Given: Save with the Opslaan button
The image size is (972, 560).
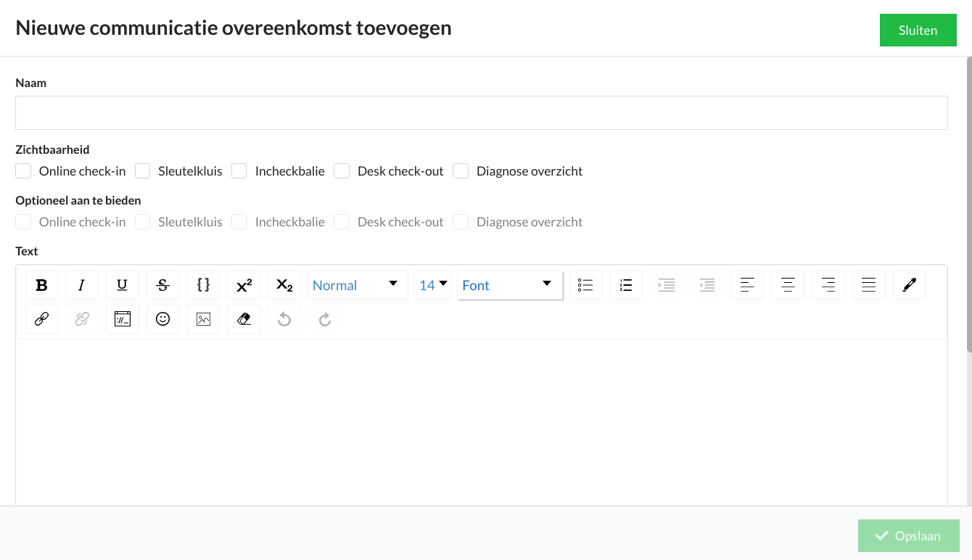Looking at the screenshot, I should point(909,536).
